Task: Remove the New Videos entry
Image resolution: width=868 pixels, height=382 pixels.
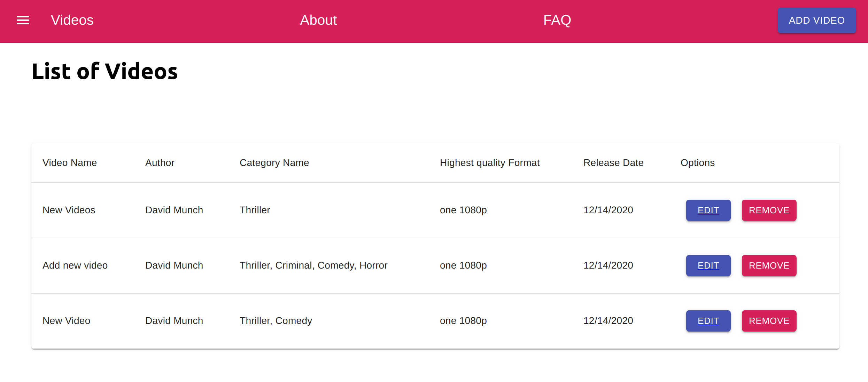Action: (x=769, y=210)
